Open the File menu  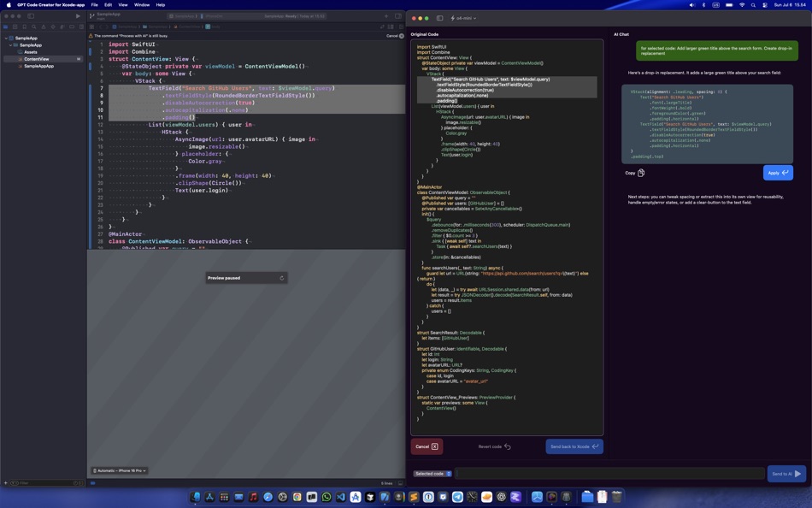(94, 4)
